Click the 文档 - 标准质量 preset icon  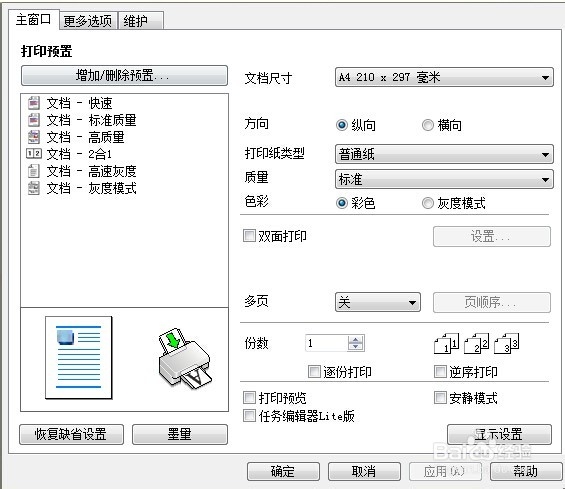point(34,120)
